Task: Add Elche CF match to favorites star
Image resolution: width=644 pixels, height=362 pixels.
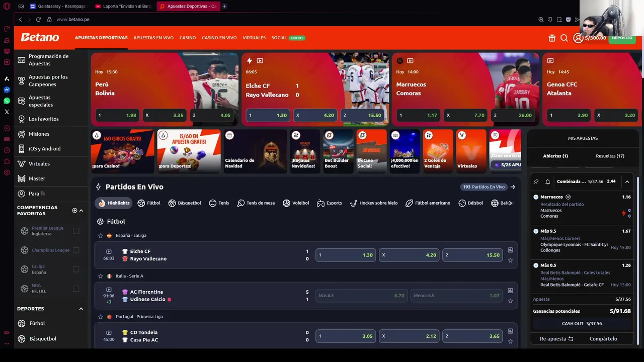Action: [510, 260]
